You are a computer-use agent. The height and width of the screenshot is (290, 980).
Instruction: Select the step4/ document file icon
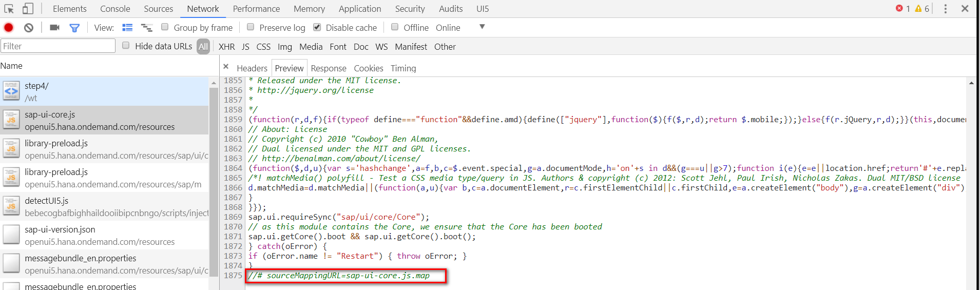pos(11,91)
